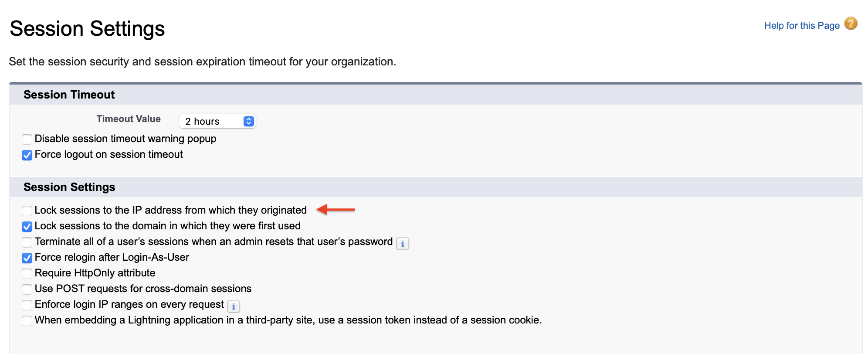The height and width of the screenshot is (354, 868).
Task: Enable Terminate all user sessions on password reset
Action: pyautogui.click(x=27, y=242)
